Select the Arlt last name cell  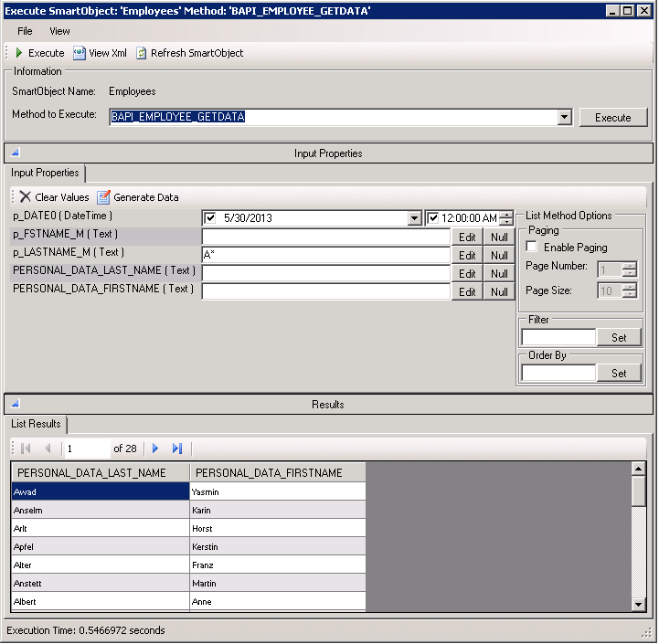(101, 528)
